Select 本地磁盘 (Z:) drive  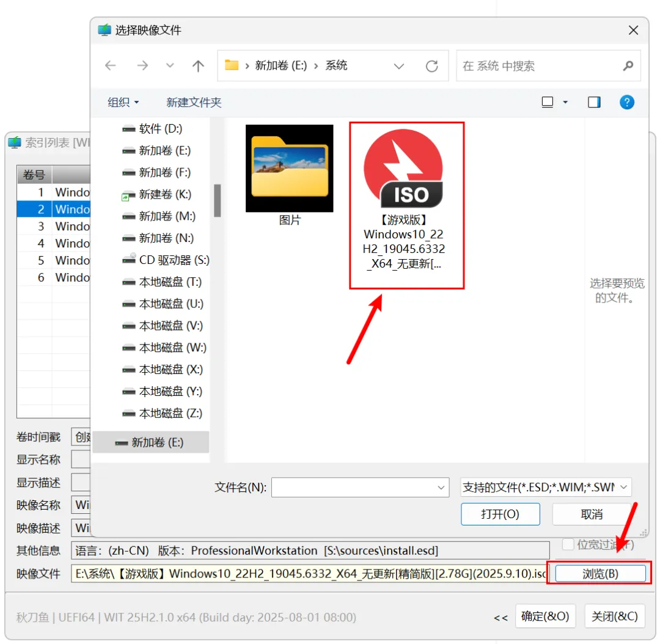coord(162,413)
